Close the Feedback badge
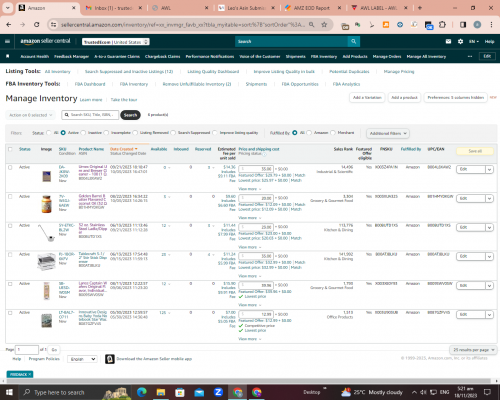 pos(30,374)
